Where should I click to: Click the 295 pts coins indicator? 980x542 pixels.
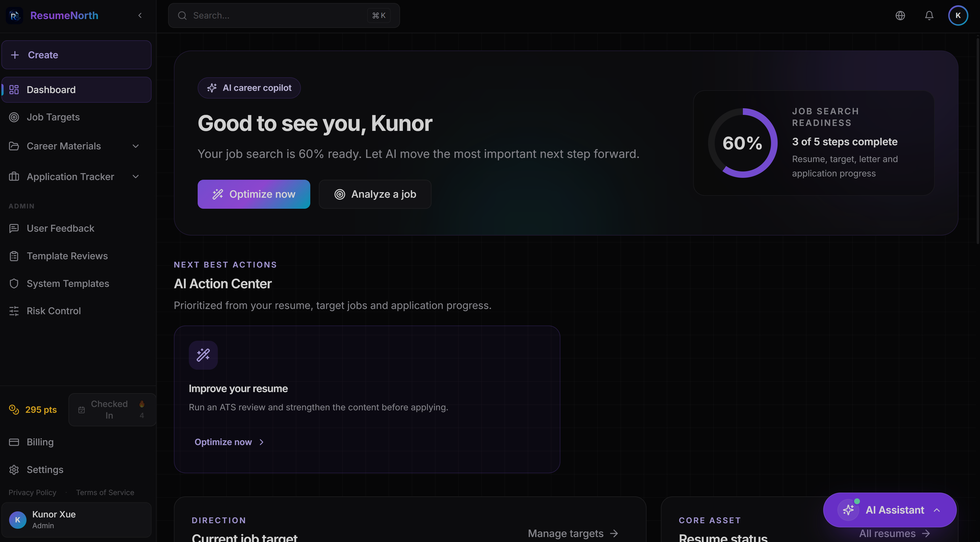pos(33,409)
